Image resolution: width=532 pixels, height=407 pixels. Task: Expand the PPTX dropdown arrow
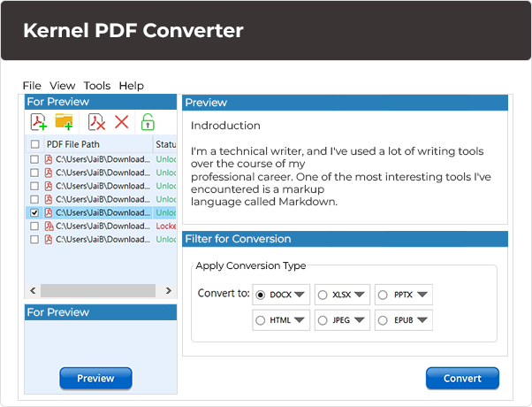(x=422, y=295)
